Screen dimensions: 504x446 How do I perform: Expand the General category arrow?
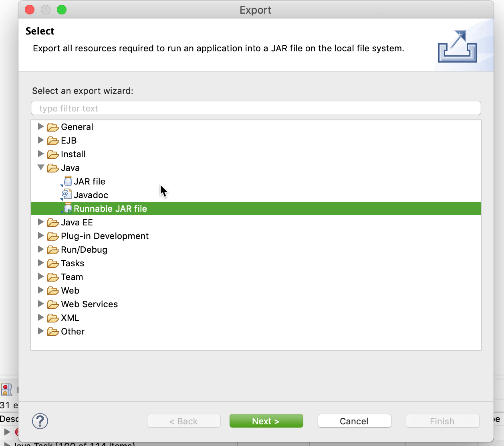[40, 127]
